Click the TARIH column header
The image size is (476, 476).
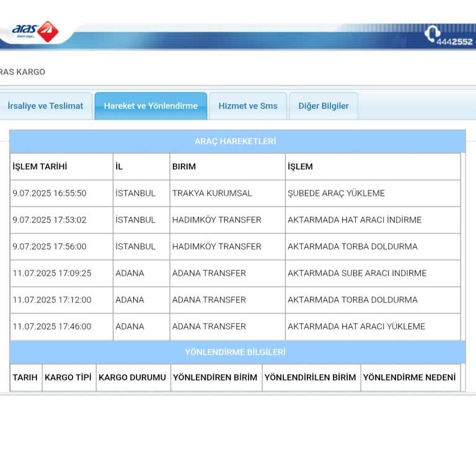25,377
